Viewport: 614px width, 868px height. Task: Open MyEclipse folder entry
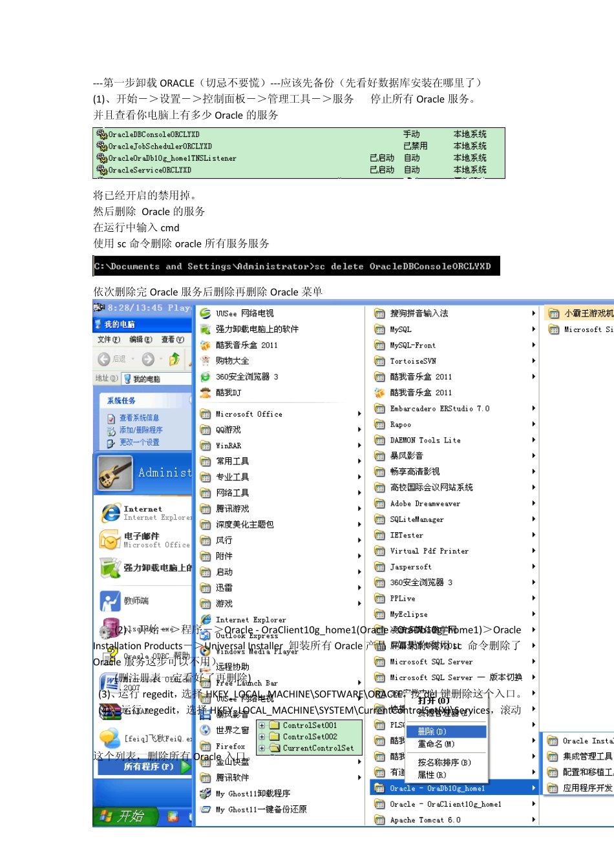click(401, 614)
